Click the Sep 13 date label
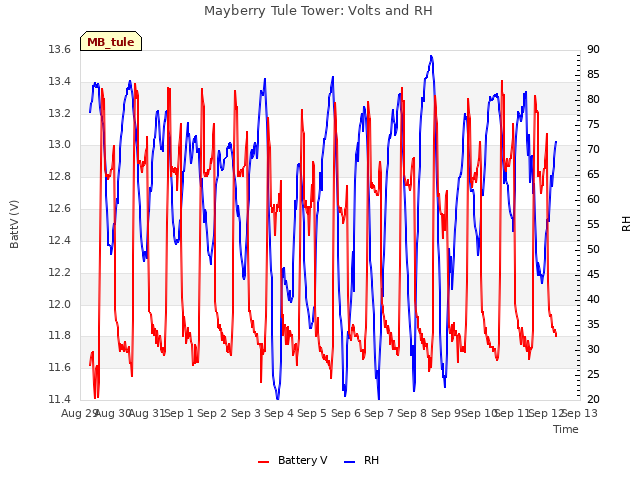Viewport: 640px width, 480px height. coord(580,413)
